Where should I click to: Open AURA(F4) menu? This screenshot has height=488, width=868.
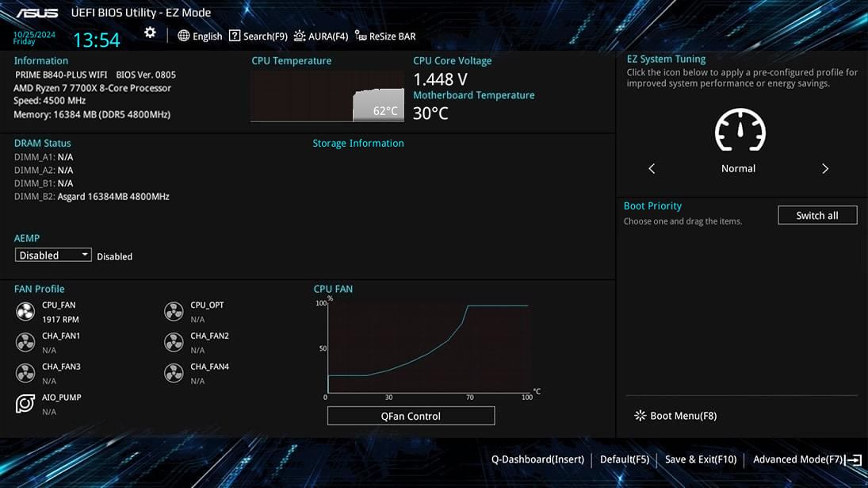click(327, 37)
